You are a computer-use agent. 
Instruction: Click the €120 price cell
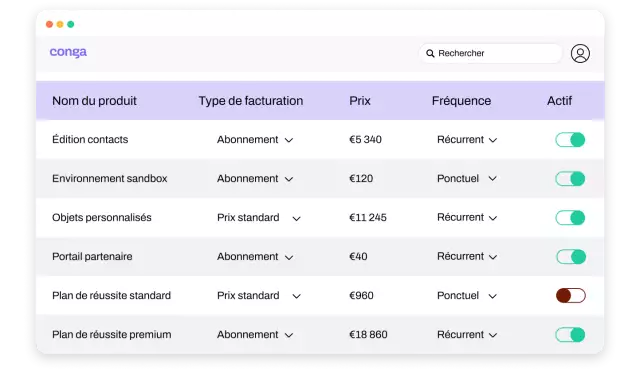(361, 179)
